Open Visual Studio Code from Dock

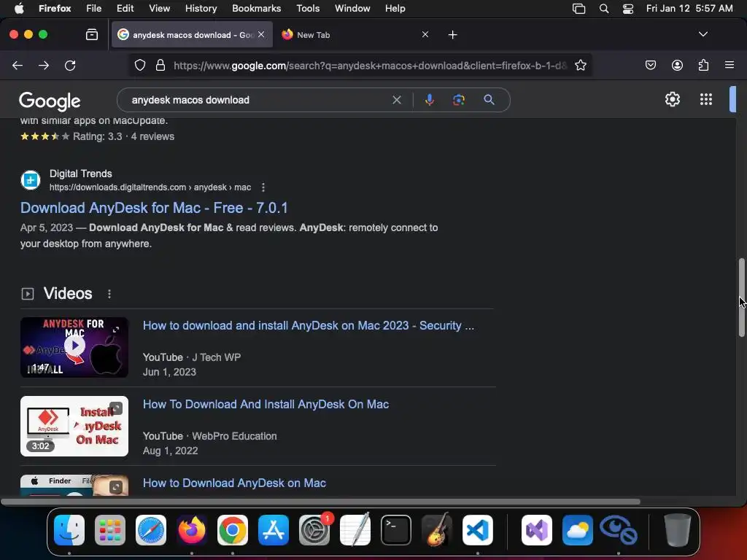point(477,530)
